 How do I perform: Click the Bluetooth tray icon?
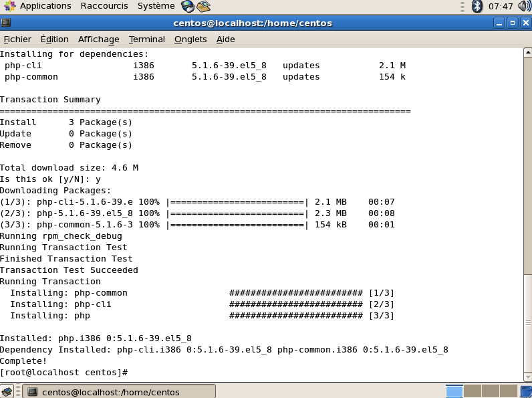(477, 6)
